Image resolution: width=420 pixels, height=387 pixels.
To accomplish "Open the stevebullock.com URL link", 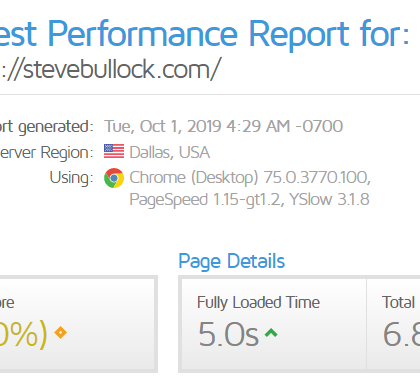I will tap(110, 69).
